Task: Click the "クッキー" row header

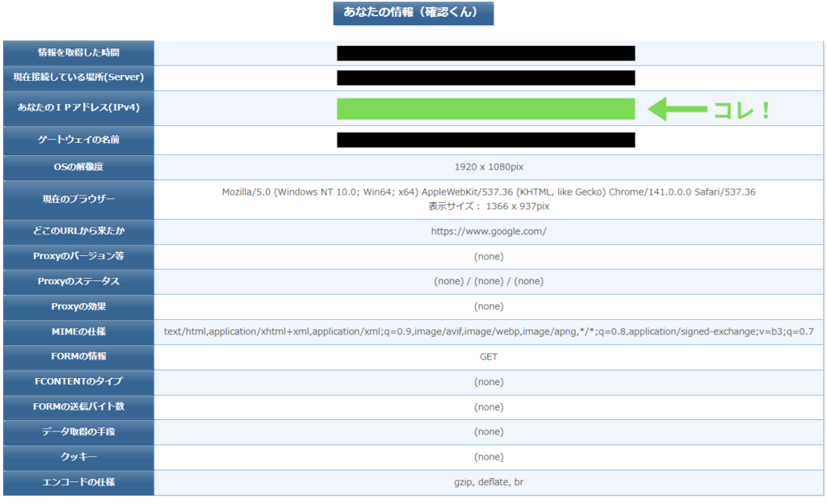Action: coord(78,457)
